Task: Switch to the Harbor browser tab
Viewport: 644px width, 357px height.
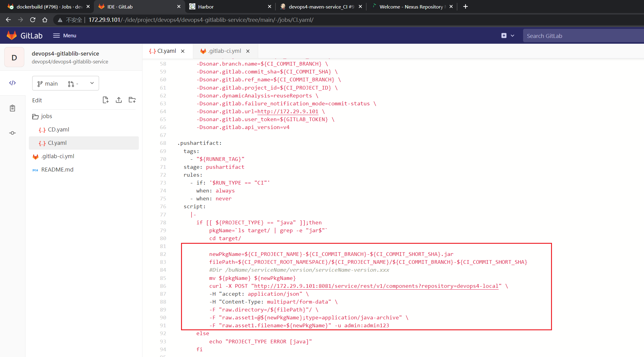Action: tap(230, 7)
